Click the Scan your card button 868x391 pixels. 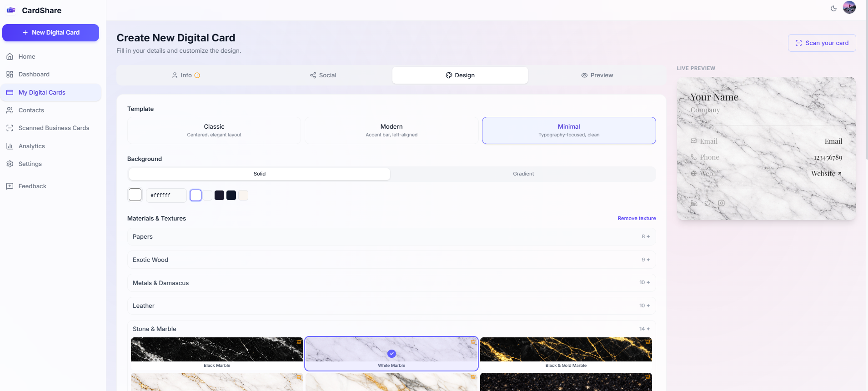[x=822, y=43]
